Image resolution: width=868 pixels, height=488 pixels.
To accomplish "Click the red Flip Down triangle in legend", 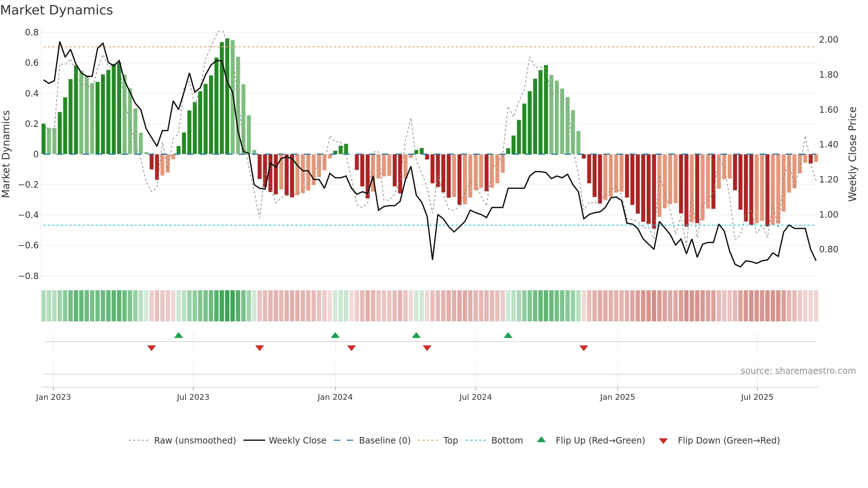I will pyautogui.click(x=663, y=441).
